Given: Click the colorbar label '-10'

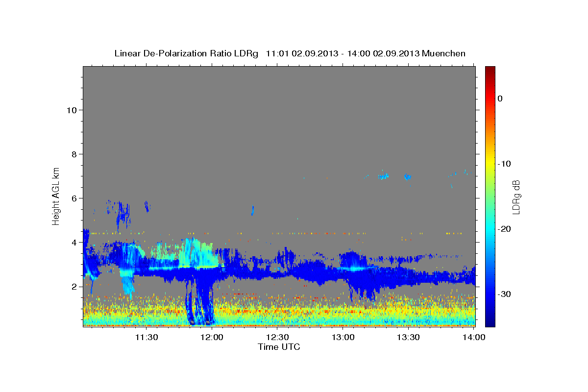Looking at the screenshot, I should (x=505, y=164).
